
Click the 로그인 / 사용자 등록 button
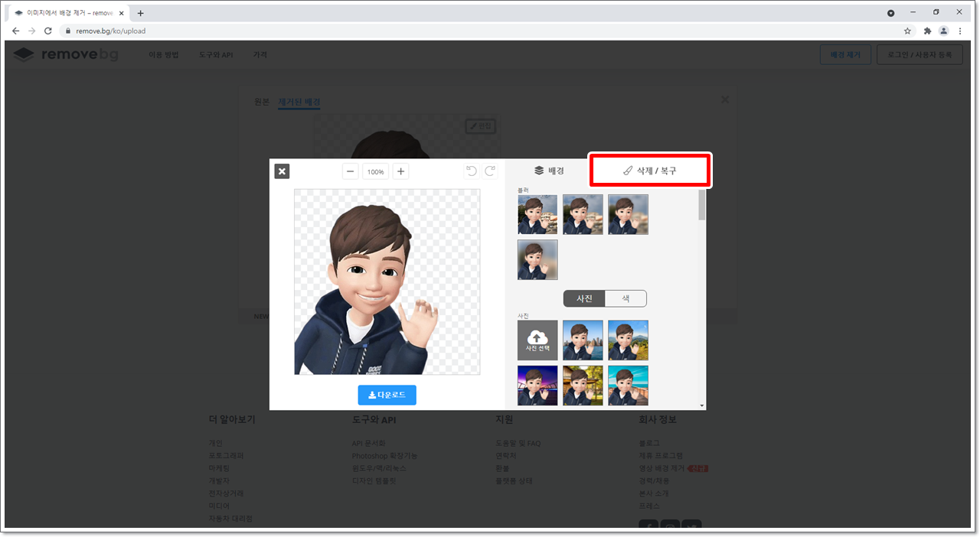920,55
